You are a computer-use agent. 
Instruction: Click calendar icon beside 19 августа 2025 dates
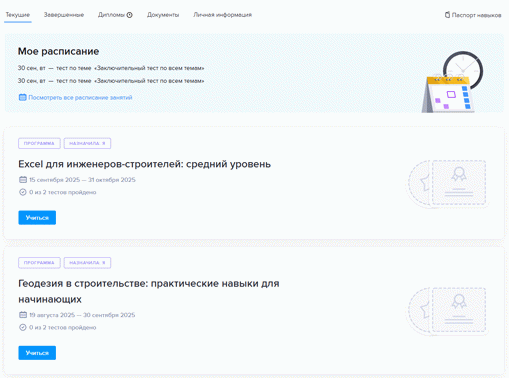coord(23,315)
